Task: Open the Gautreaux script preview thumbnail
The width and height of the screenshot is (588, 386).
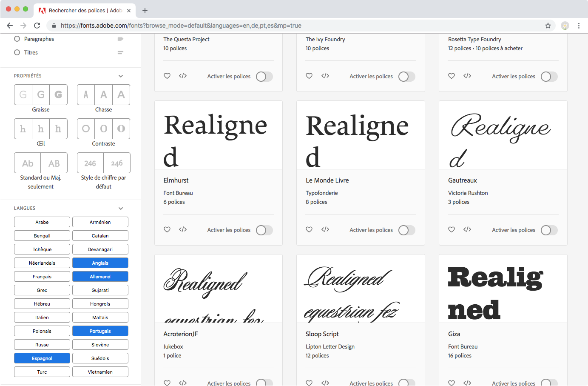Action: pos(503,135)
